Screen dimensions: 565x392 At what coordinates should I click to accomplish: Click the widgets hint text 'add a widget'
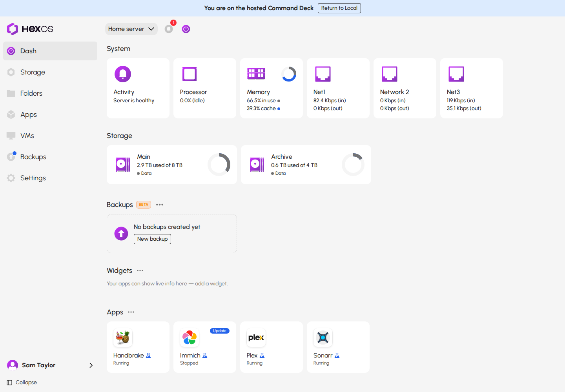tap(211, 284)
